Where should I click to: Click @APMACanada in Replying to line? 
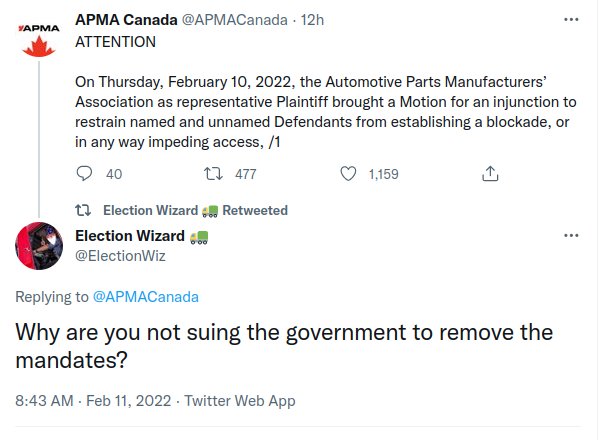pyautogui.click(x=145, y=297)
